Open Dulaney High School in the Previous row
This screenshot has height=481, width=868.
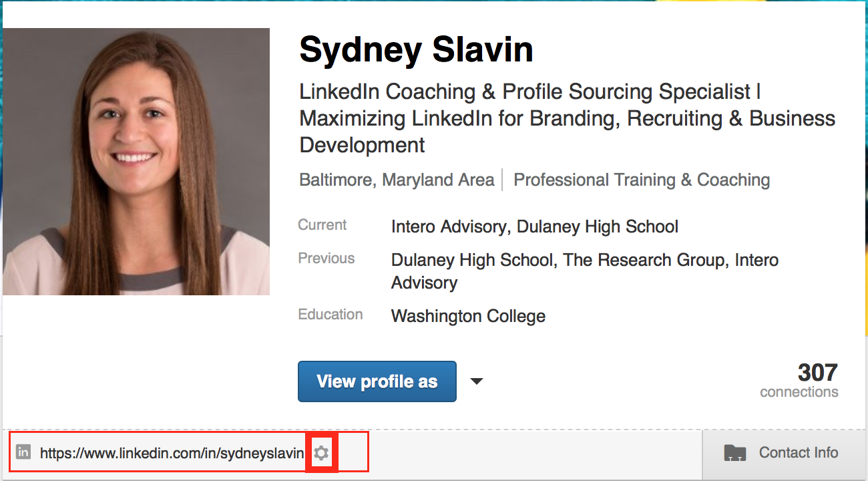pyautogui.click(x=473, y=260)
